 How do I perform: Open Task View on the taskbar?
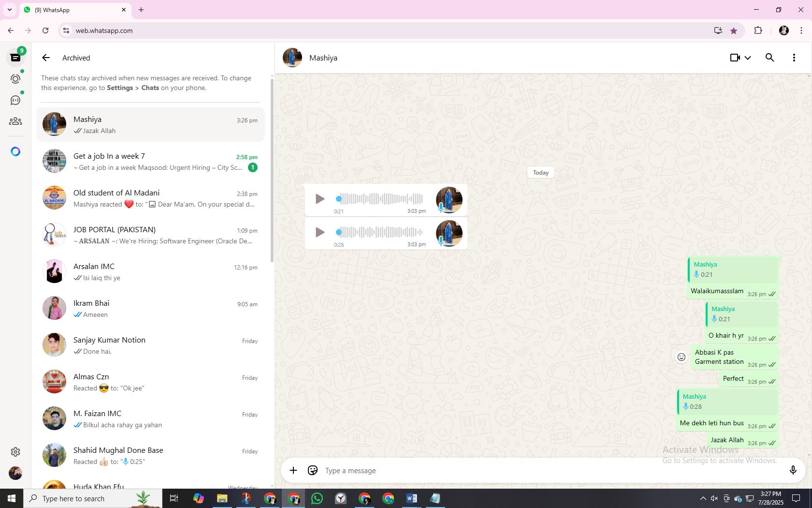coord(174,498)
